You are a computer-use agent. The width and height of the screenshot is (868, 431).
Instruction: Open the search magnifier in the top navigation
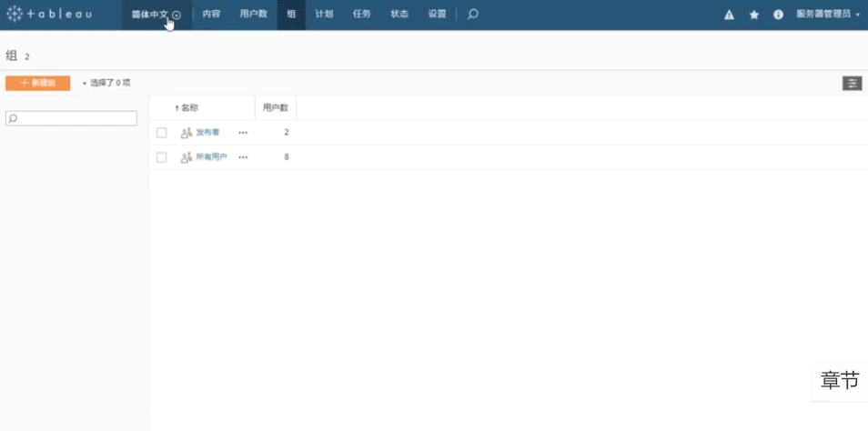472,15
